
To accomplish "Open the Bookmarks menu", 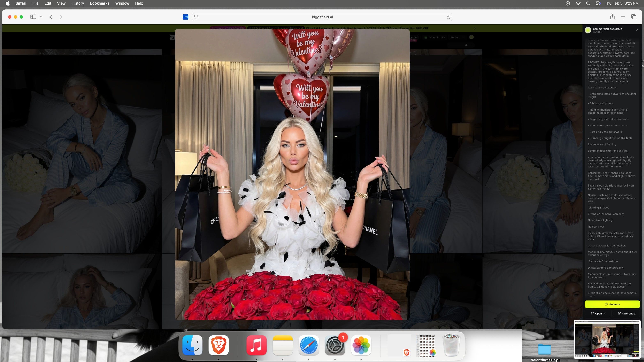I will tap(99, 3).
